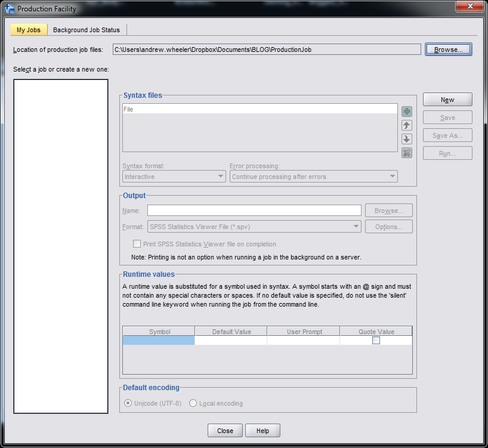Click the Quote Value column header
Screen dimensions: 488x448
(376, 331)
